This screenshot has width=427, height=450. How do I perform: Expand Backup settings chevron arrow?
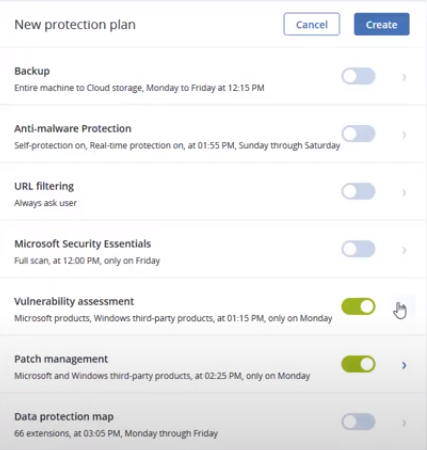(x=404, y=77)
